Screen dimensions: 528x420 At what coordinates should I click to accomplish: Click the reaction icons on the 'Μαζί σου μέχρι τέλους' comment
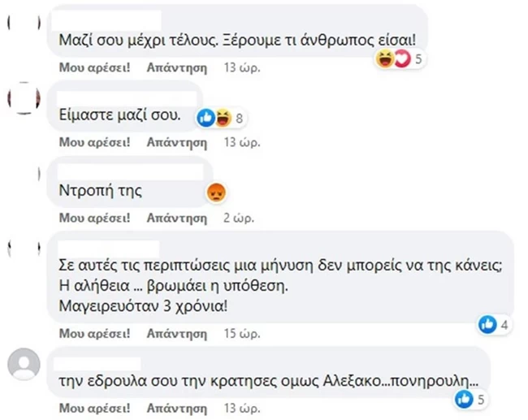click(392, 58)
